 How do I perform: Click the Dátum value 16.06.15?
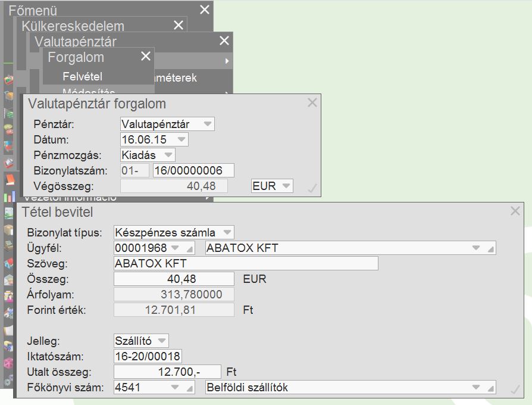click(144, 139)
